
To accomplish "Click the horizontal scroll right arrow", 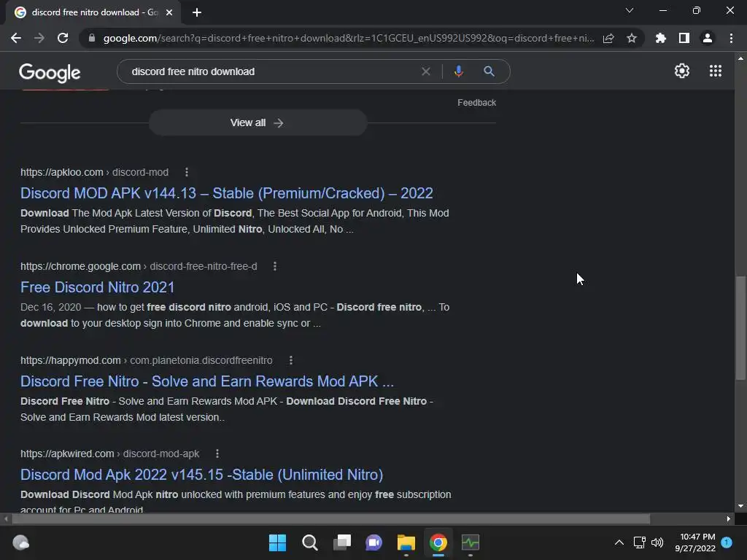I will point(729,518).
